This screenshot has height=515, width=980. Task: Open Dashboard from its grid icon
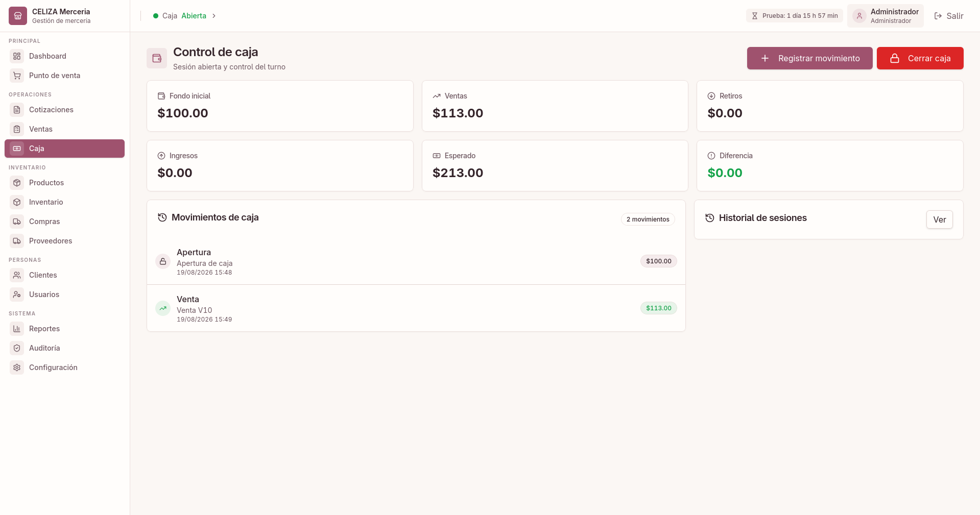pos(17,56)
